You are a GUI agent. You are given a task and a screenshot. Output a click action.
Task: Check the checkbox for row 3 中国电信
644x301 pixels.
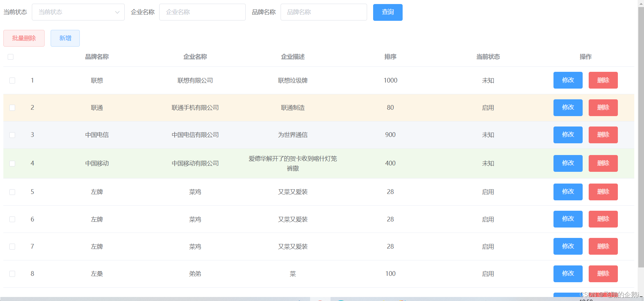(x=12, y=135)
